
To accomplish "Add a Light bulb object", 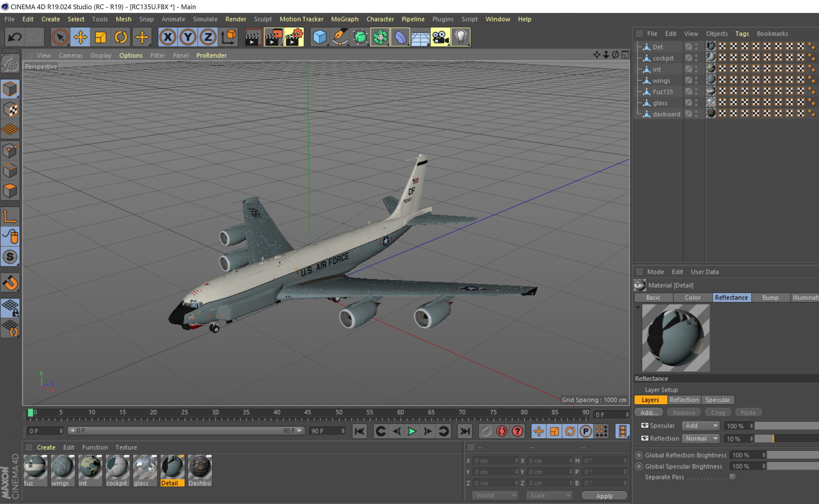I will [460, 37].
